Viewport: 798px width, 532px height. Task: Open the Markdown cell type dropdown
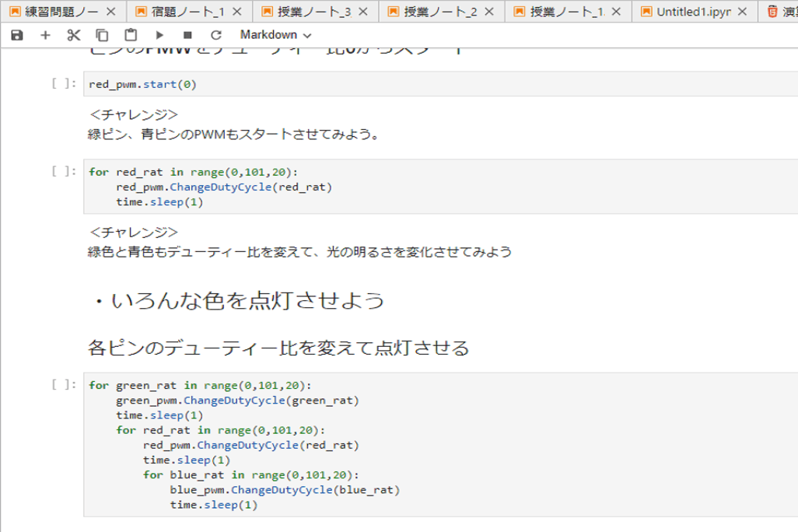click(275, 35)
